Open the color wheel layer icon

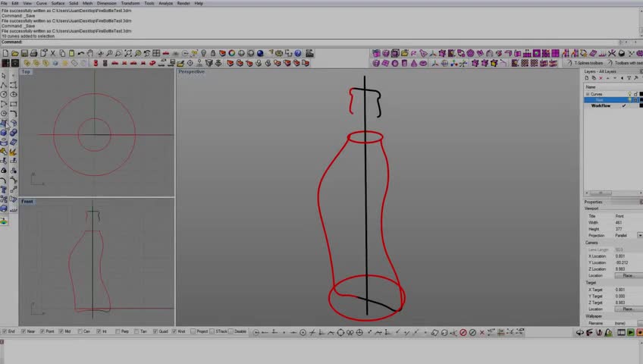(x=232, y=53)
